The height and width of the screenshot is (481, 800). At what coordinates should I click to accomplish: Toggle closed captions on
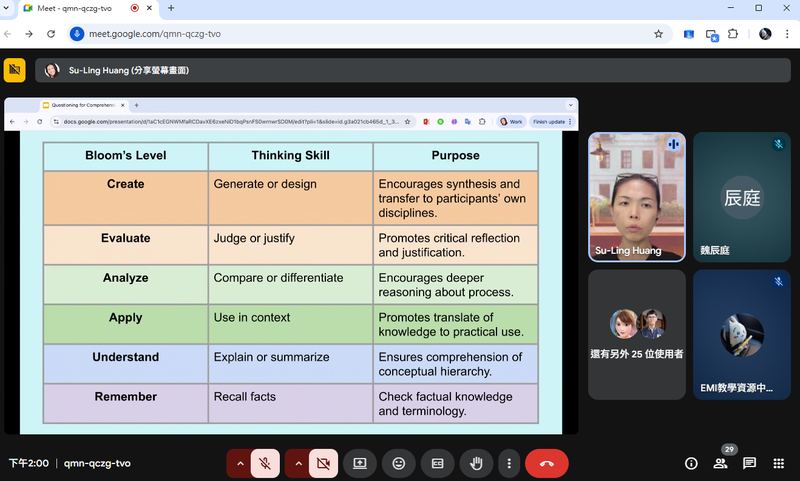tap(437, 464)
